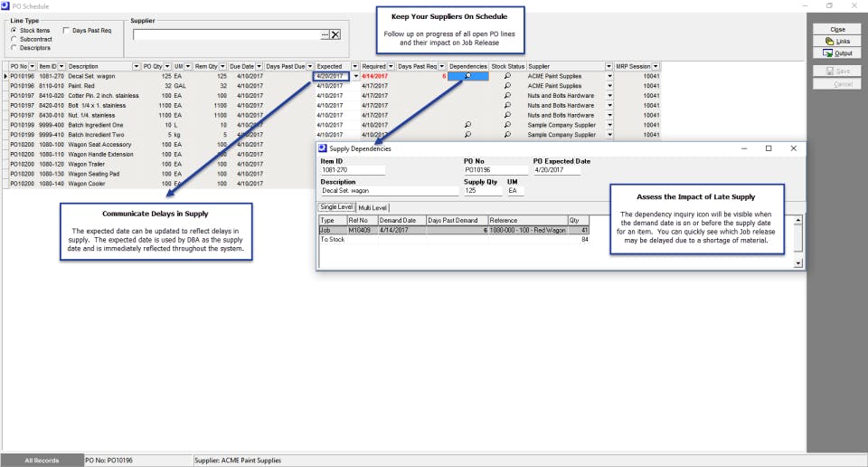Image resolution: width=868 pixels, height=467 pixels.
Task: Open the PO No column filter dropdown
Action: pos(33,66)
